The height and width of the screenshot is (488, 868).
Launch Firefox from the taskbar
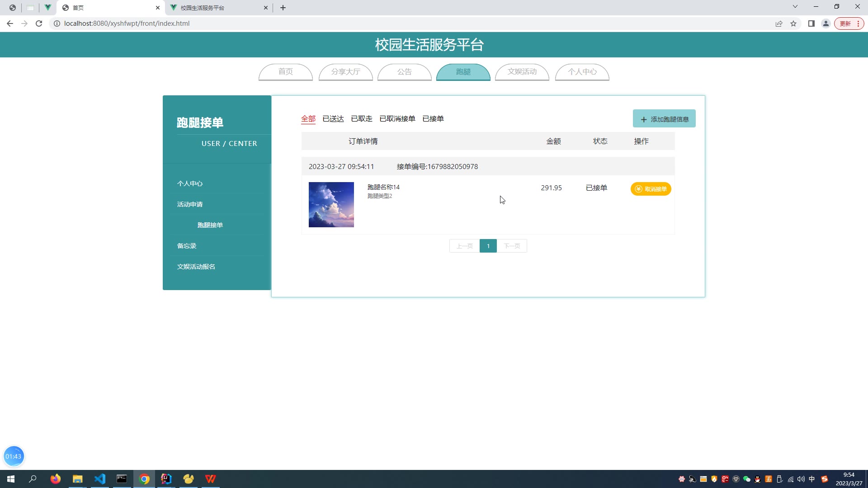(x=56, y=479)
